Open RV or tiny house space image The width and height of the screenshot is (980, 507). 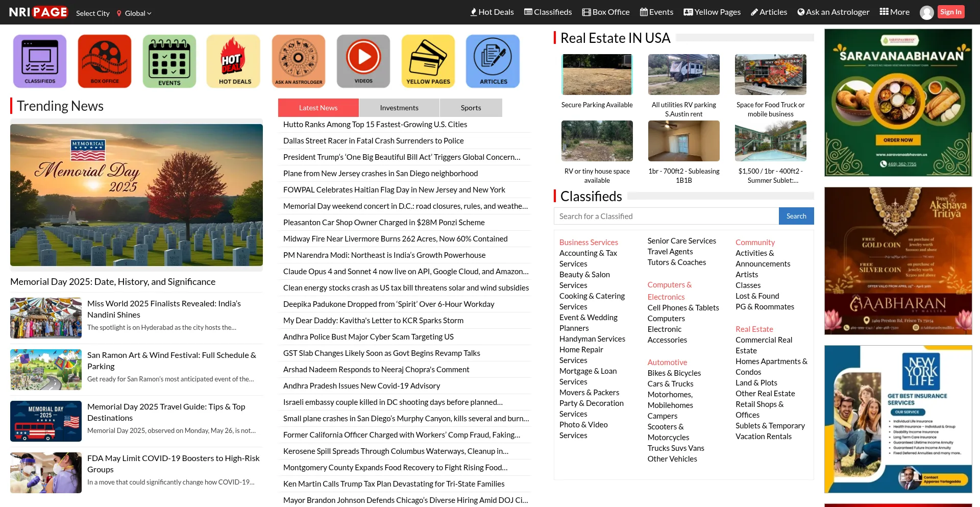[597, 141]
